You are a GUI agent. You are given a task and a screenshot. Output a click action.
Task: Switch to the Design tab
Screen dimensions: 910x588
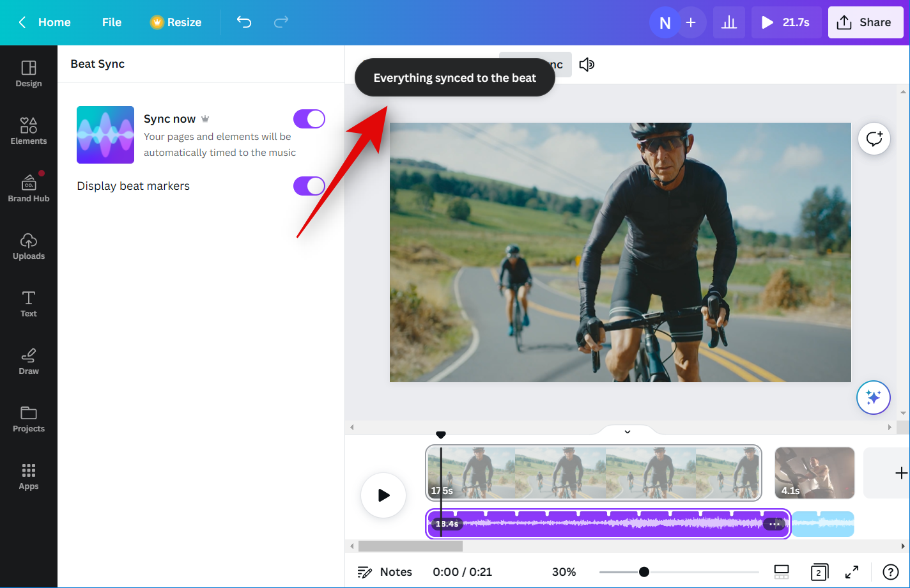29,73
